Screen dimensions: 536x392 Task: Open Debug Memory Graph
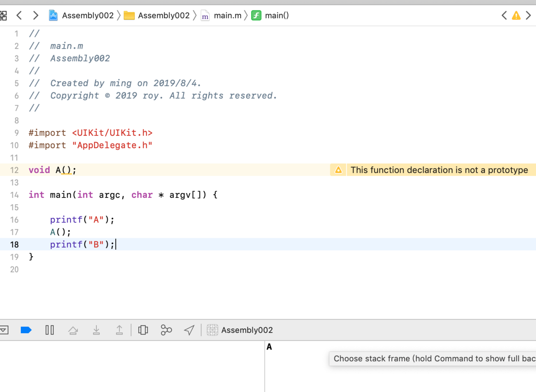pos(166,330)
